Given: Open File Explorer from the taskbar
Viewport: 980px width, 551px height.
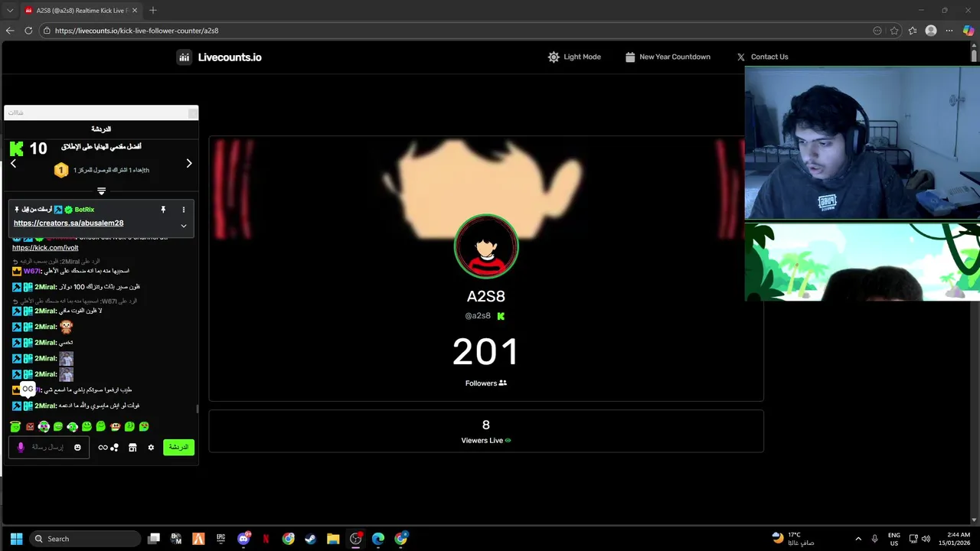Looking at the screenshot, I should [333, 539].
